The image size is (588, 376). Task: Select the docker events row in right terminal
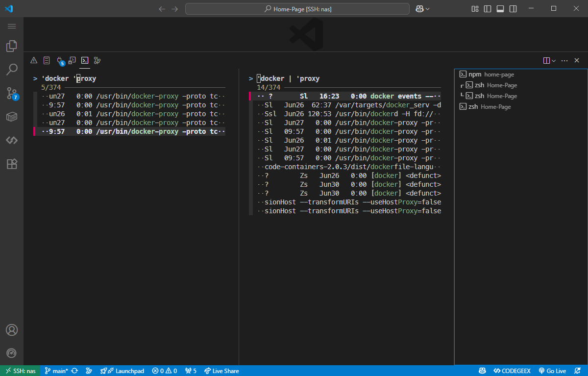click(x=345, y=96)
